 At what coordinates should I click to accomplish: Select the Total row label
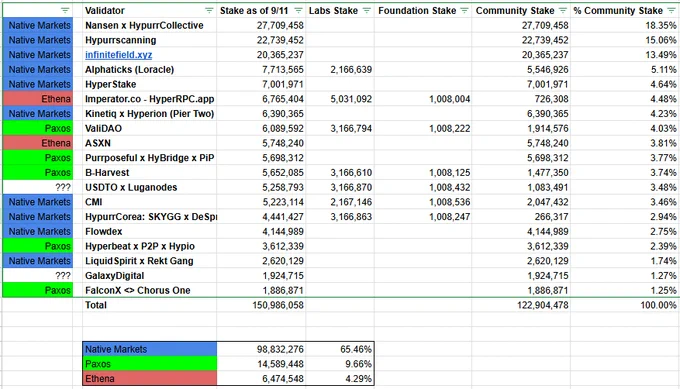[x=150, y=305]
